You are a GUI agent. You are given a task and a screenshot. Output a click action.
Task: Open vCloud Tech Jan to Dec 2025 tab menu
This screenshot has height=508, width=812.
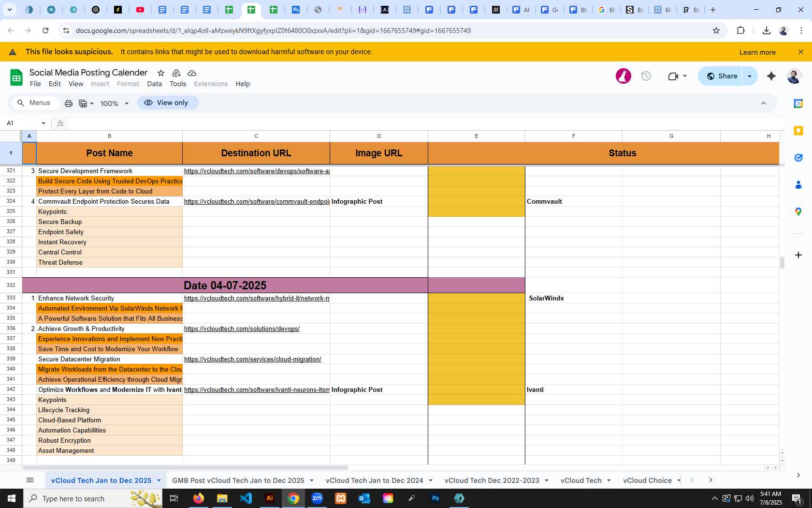159,480
